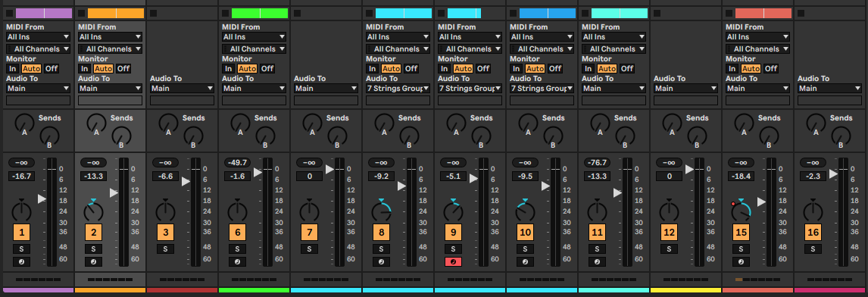Image resolution: width=868 pixels, height=297 pixels.
Task: Select Auto monitoring on track 6
Action: [x=247, y=69]
